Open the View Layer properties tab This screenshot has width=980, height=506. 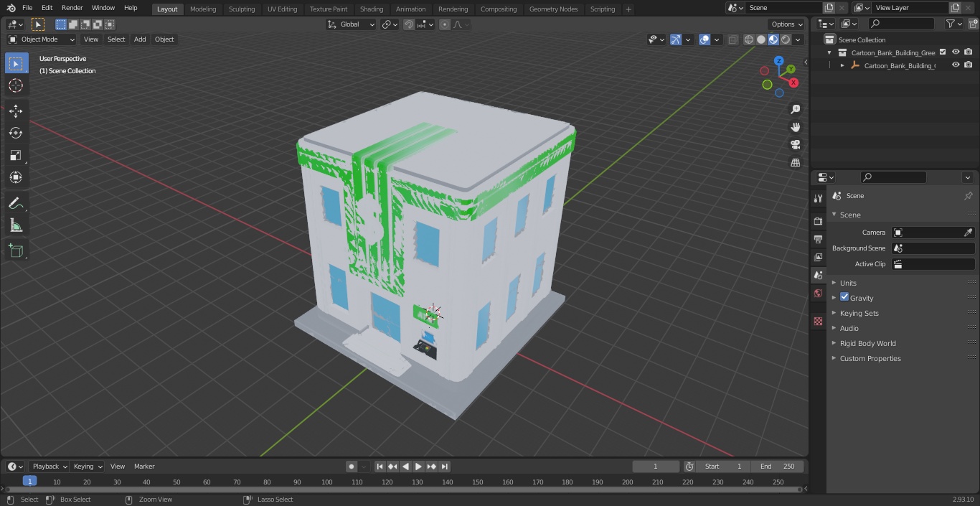(x=818, y=257)
